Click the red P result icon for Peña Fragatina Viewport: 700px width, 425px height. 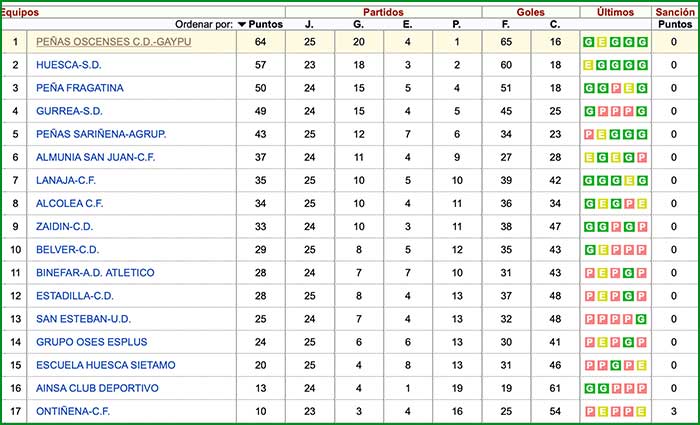(x=616, y=88)
